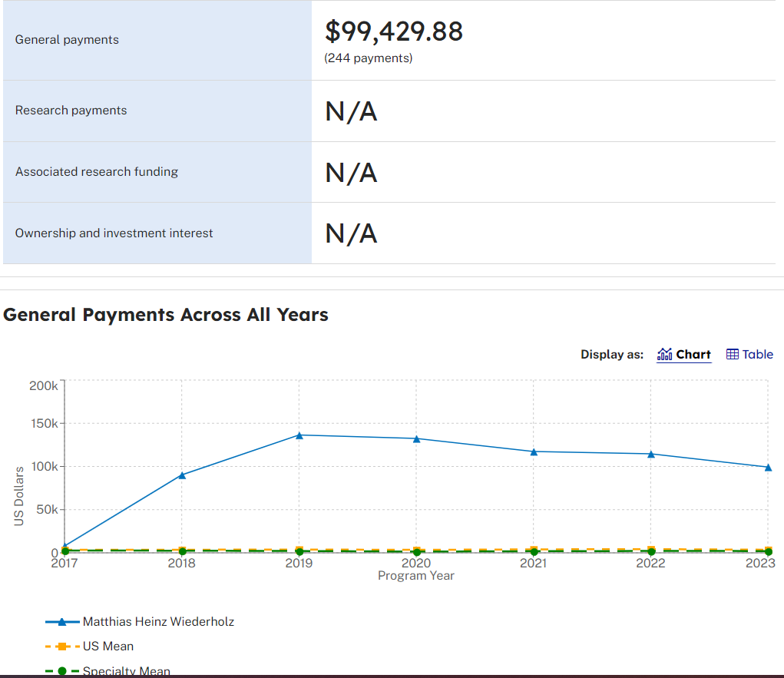The image size is (784, 678).
Task: Click the 2020 blue triangle data point
Action: 416,438
